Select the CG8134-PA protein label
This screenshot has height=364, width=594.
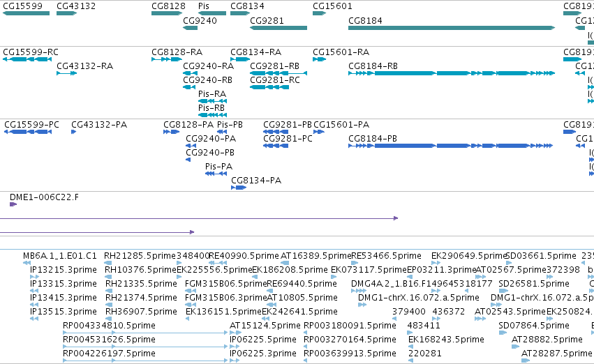tap(256, 181)
